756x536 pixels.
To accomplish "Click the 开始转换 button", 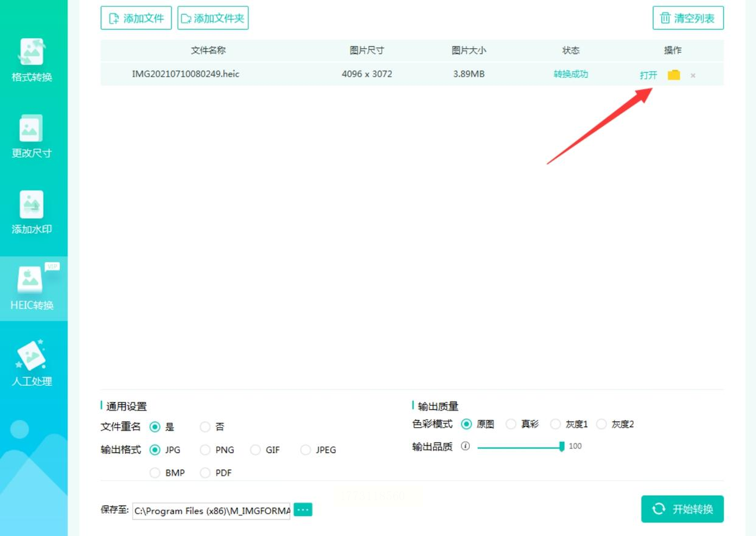I will click(x=682, y=509).
